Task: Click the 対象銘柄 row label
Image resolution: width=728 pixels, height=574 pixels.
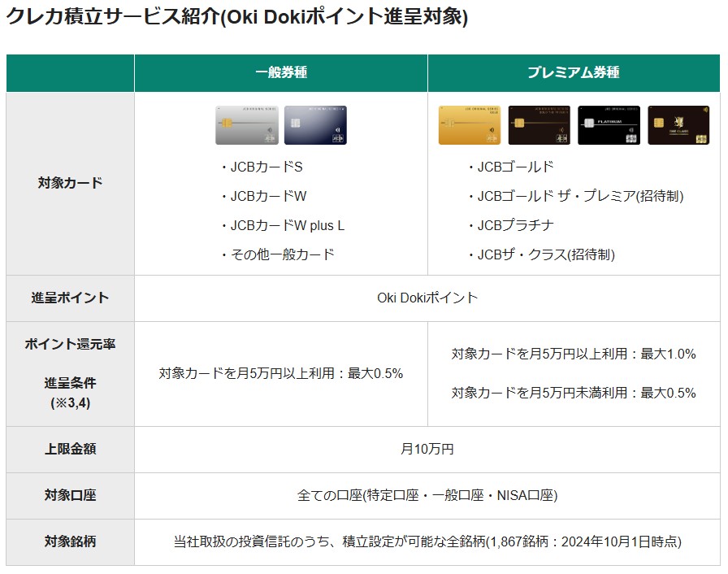Action: click(70, 541)
